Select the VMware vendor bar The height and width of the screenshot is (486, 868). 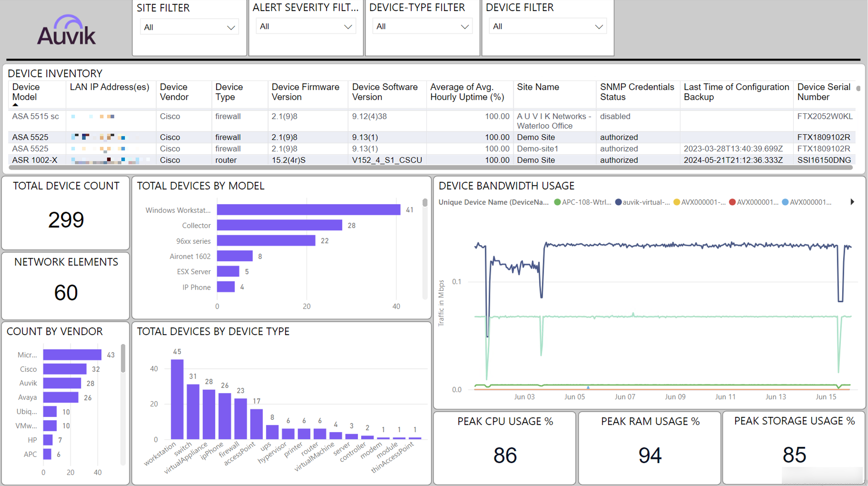pyautogui.click(x=50, y=426)
